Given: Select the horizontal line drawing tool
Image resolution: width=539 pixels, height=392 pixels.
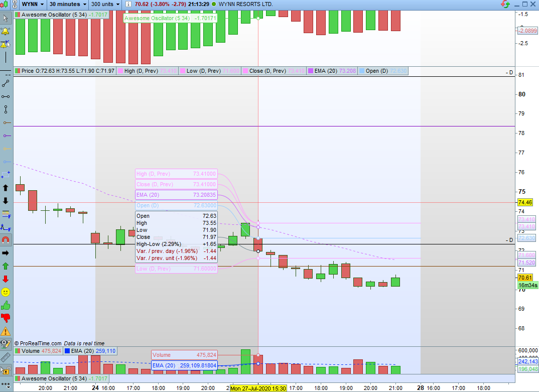Looking at the screenshot, I should coord(6,70).
